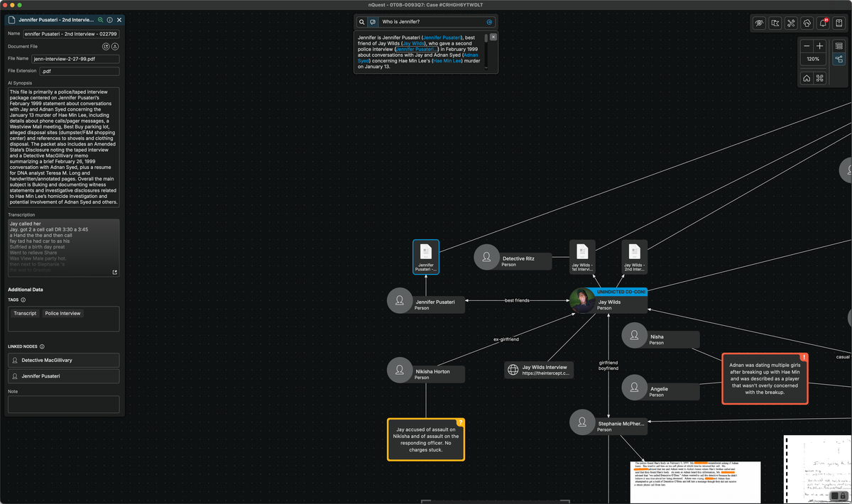
Task: Select the Police Interview tag
Action: click(x=63, y=313)
